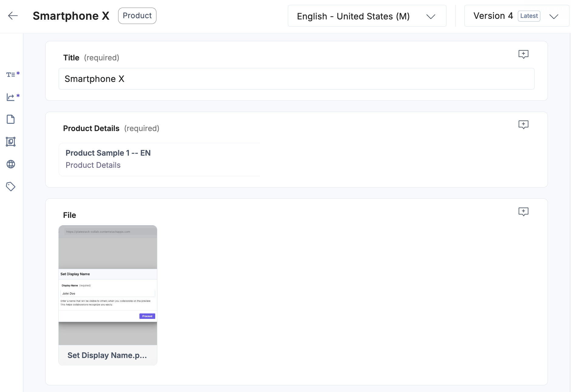Open the text fields sidebar icon
The image size is (571, 392).
pos(11,75)
